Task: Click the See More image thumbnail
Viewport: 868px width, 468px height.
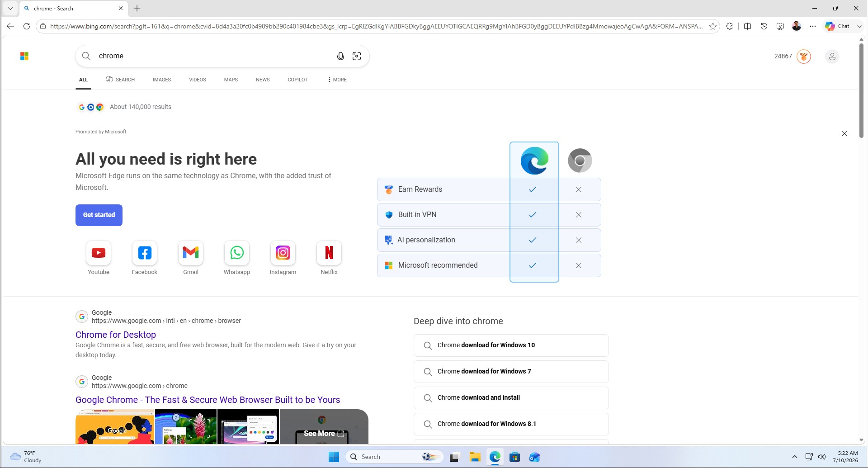Action: coord(324,427)
